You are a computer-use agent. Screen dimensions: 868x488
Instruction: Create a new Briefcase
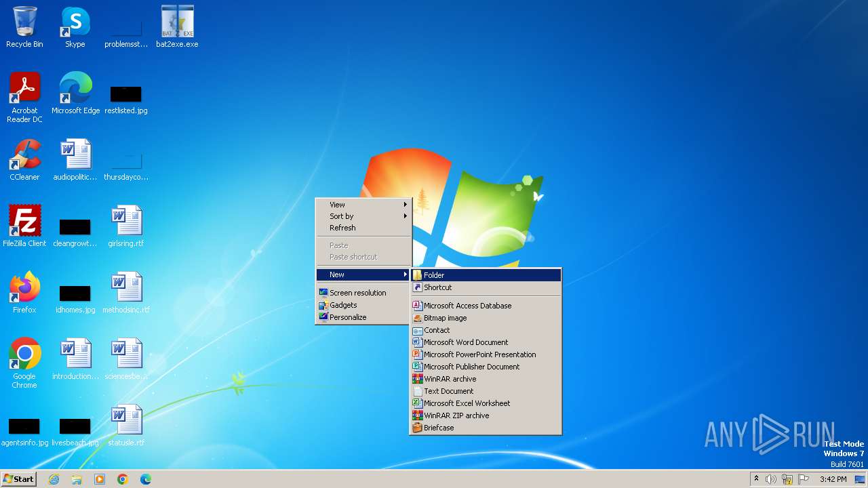click(x=486, y=428)
